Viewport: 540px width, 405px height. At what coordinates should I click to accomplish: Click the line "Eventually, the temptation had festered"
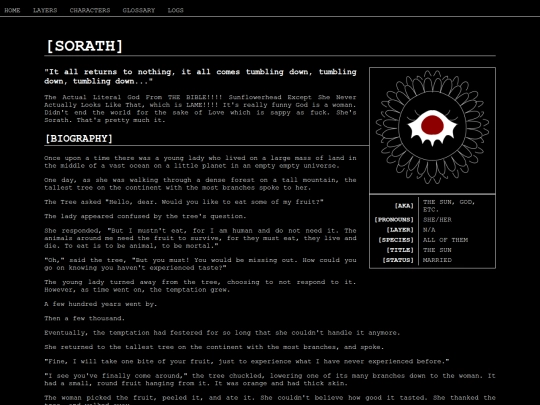[x=222, y=333]
